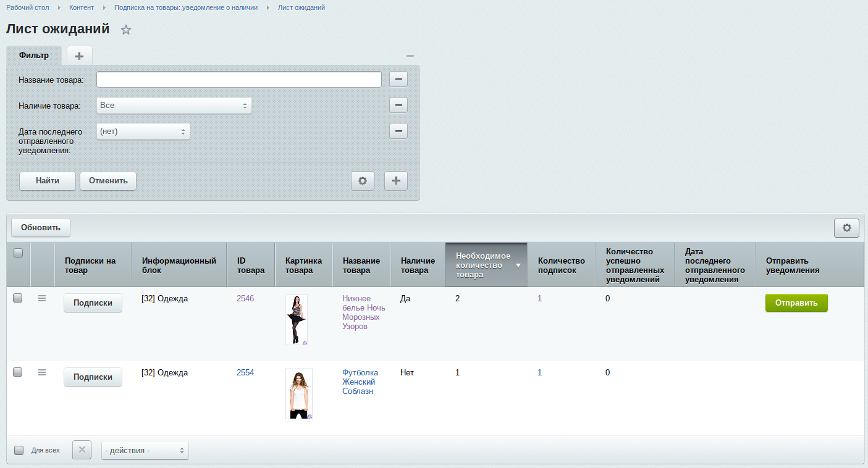Tick the select-all checkbox in table header
The width and height of the screenshot is (868, 468).
coord(18,253)
